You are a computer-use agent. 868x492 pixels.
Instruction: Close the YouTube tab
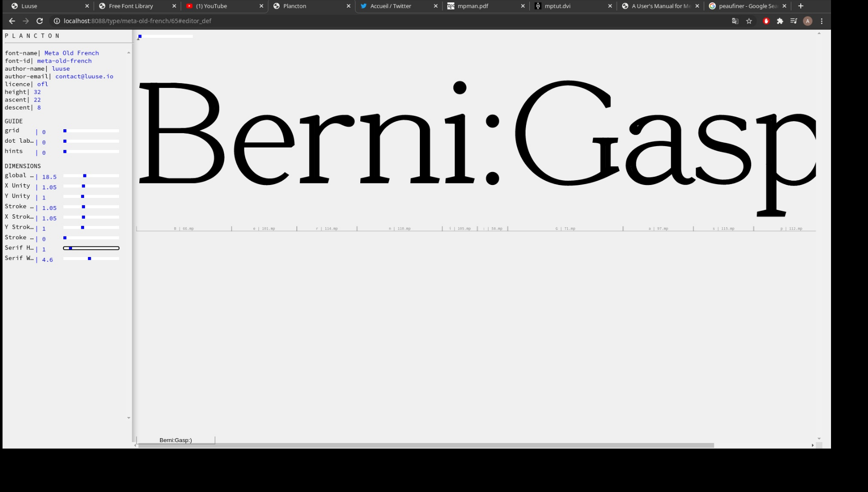coord(261,6)
